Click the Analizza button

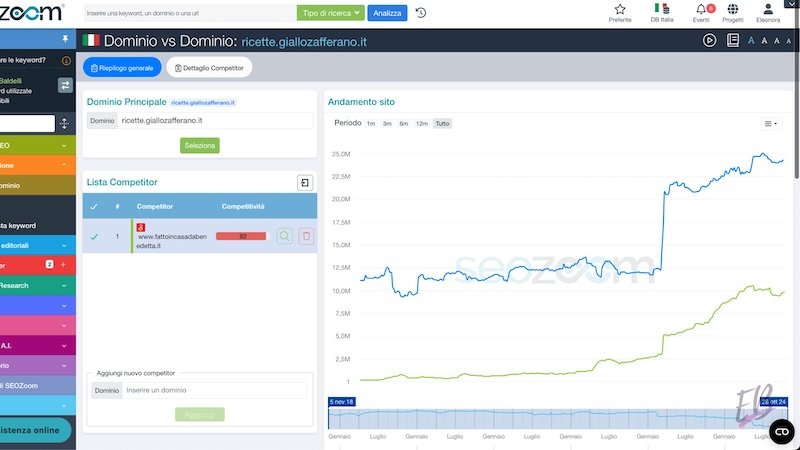387,13
